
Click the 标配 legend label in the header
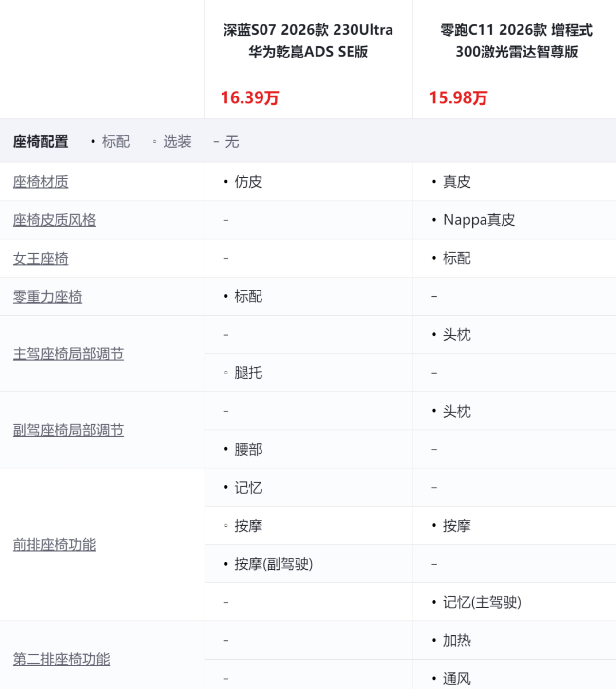(x=115, y=142)
